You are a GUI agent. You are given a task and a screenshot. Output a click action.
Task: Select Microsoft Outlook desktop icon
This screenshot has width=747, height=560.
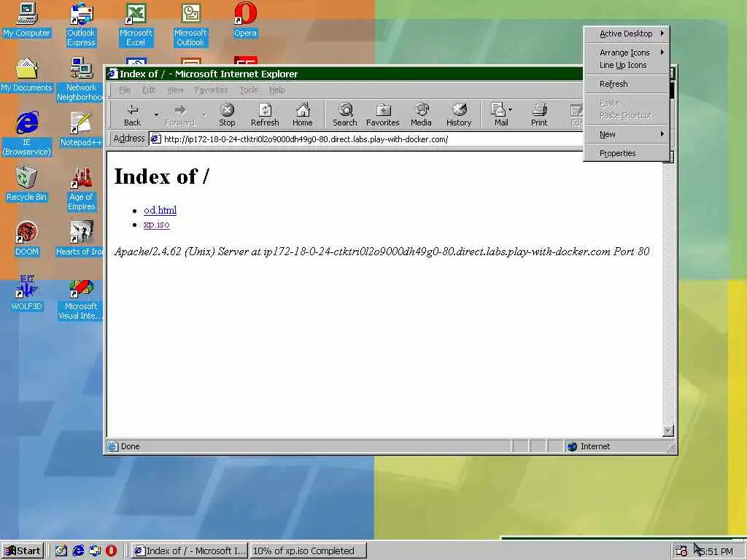190,25
